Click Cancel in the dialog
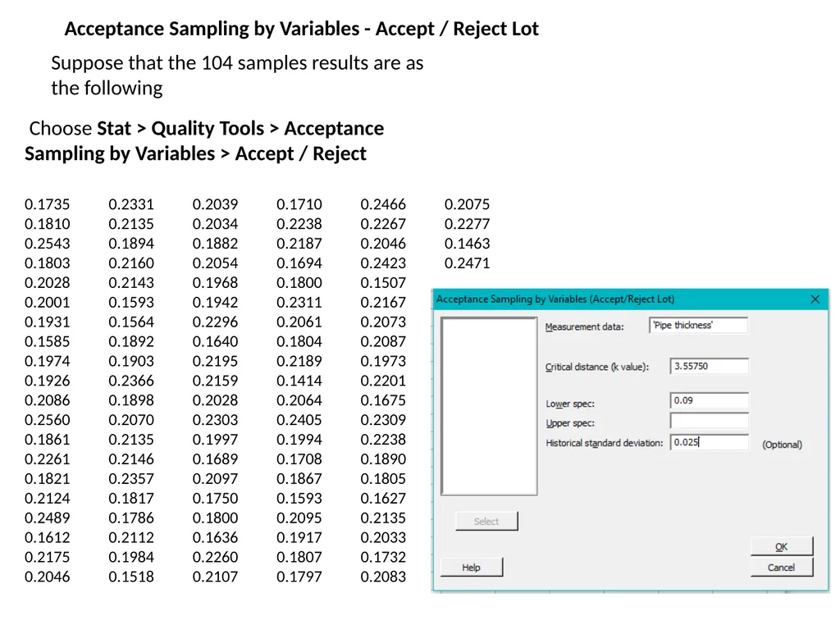 click(x=782, y=568)
